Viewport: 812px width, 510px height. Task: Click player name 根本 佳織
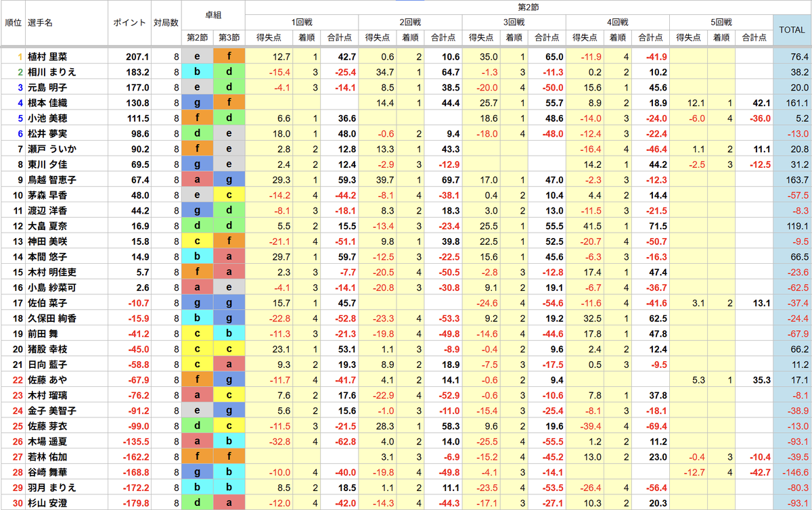tap(47, 103)
